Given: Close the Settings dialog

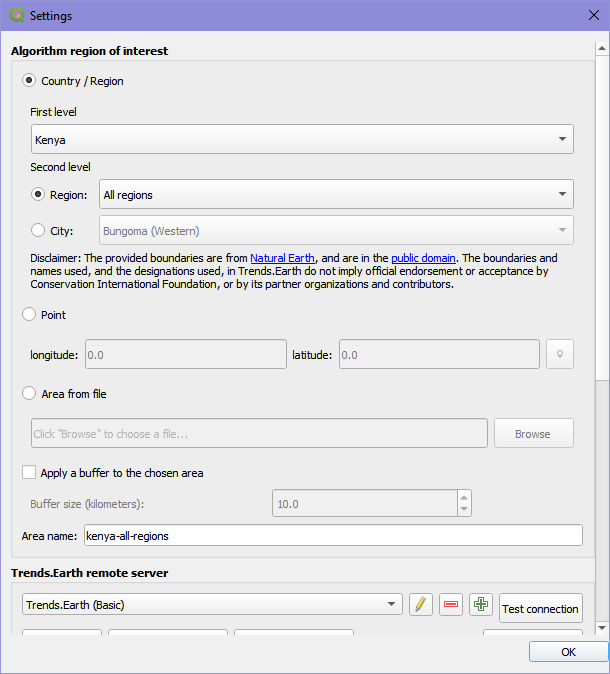Looking at the screenshot, I should [594, 15].
